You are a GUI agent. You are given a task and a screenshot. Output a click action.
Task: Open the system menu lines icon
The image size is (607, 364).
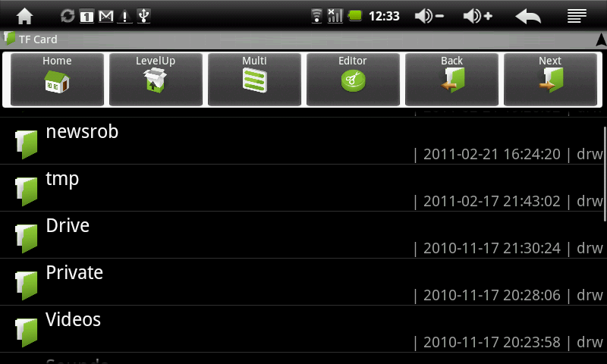577,16
